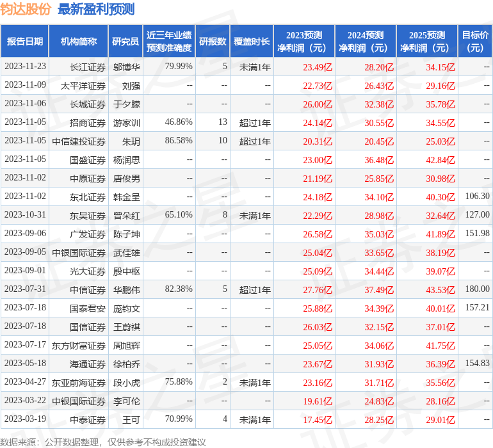Click the target price 127.00
The image size is (493, 448).
(477, 215)
